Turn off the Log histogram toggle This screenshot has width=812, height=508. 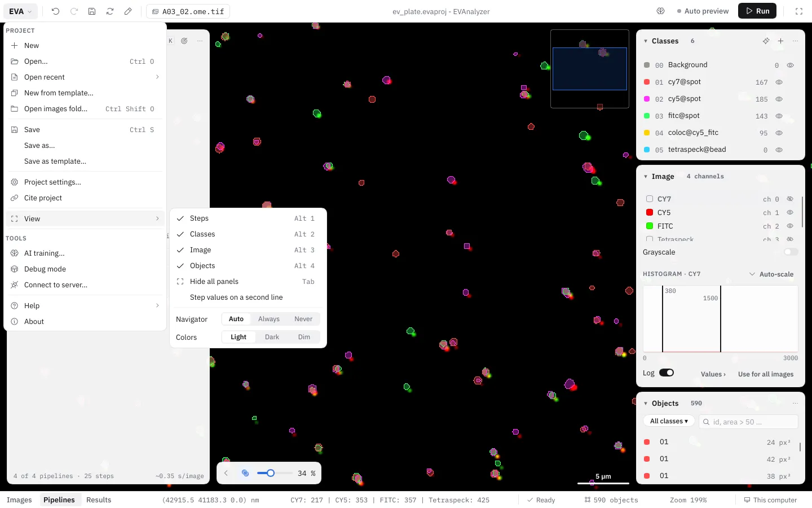pyautogui.click(x=667, y=373)
